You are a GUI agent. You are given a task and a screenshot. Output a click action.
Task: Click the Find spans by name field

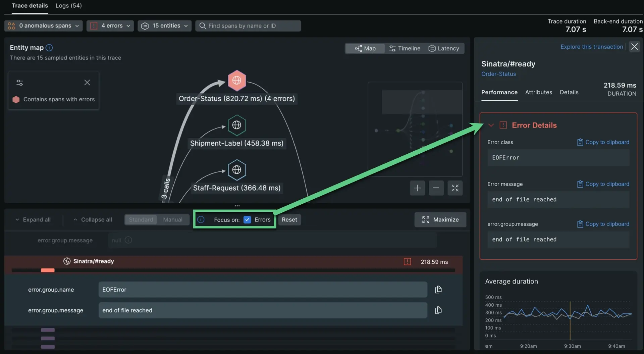[248, 26]
